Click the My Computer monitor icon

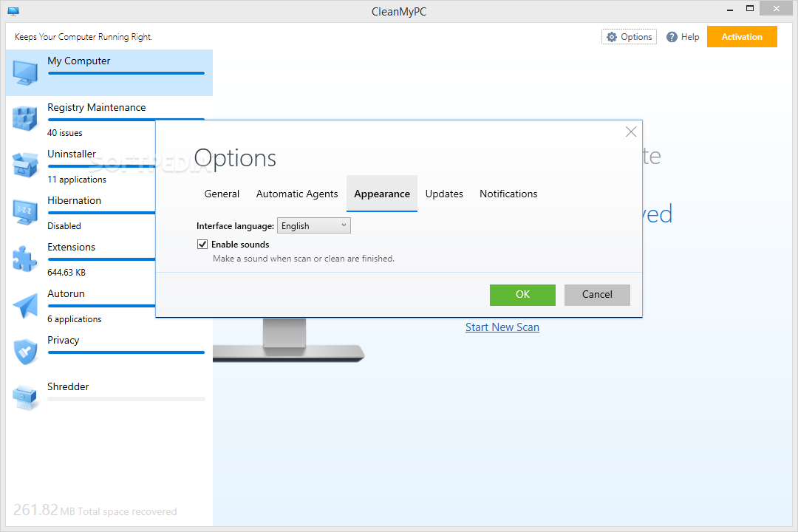point(25,72)
